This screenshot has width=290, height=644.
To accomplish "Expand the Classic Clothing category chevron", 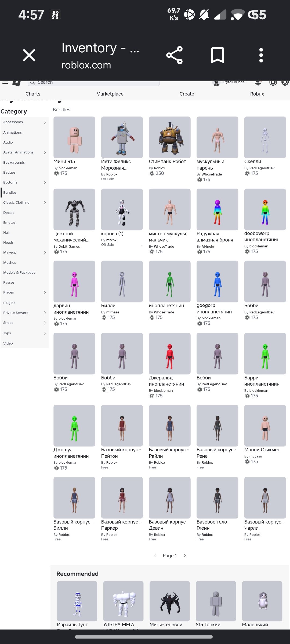I will 45,203.
